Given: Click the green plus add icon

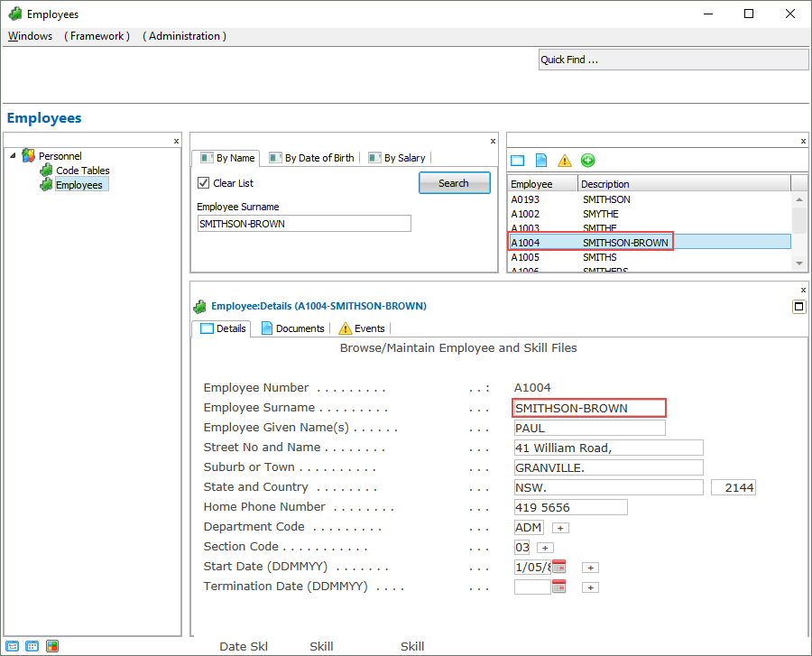Looking at the screenshot, I should coord(588,161).
